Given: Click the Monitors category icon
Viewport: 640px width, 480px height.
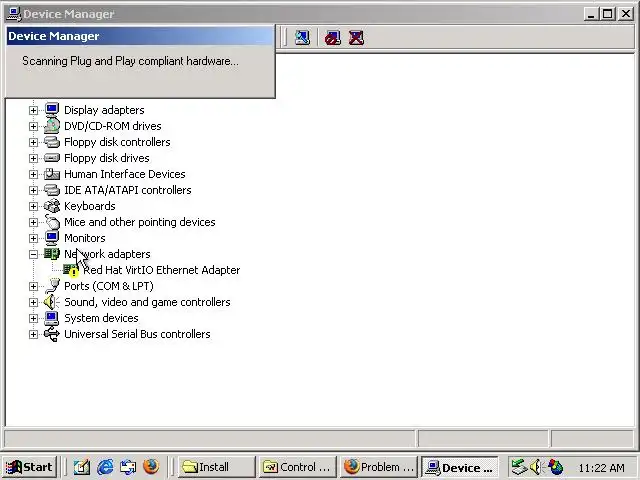Looking at the screenshot, I should 52,238.
